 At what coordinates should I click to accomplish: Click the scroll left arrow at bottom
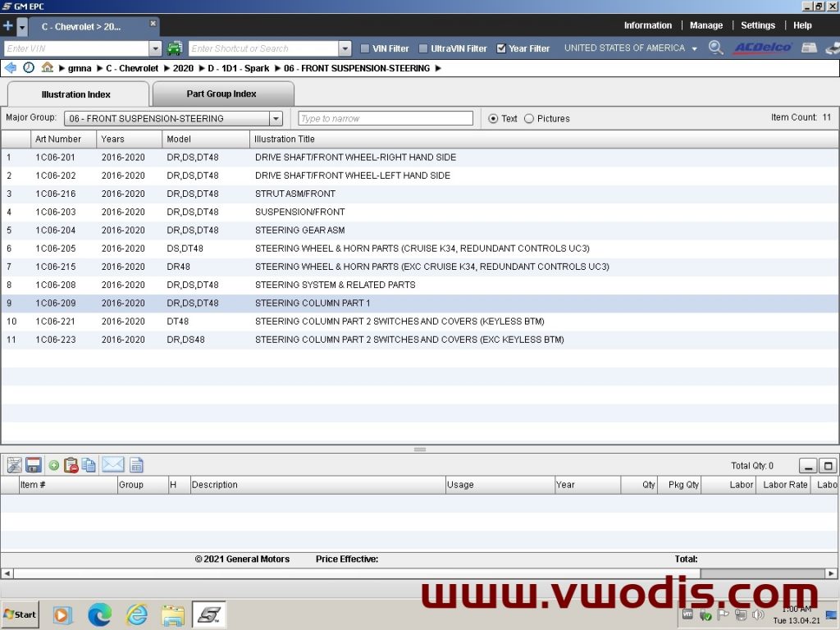pyautogui.click(x=7, y=573)
